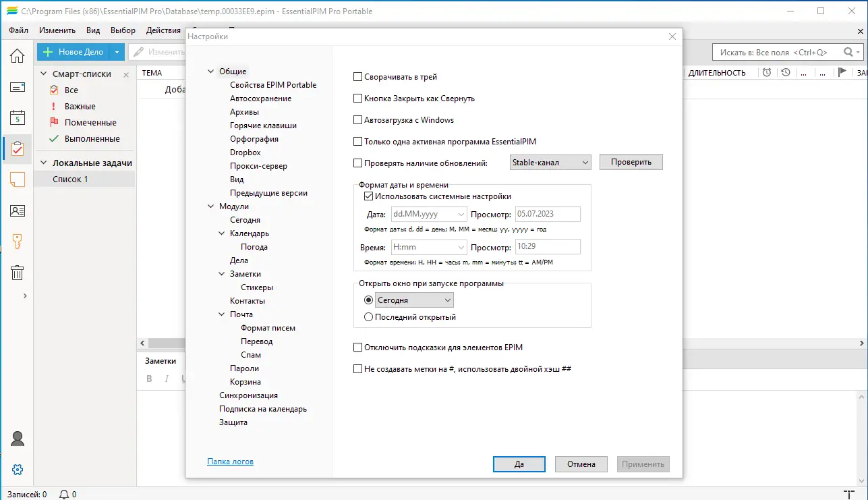868x500 pixels.
Task: Select Список 1 in local tasks
Action: point(70,179)
